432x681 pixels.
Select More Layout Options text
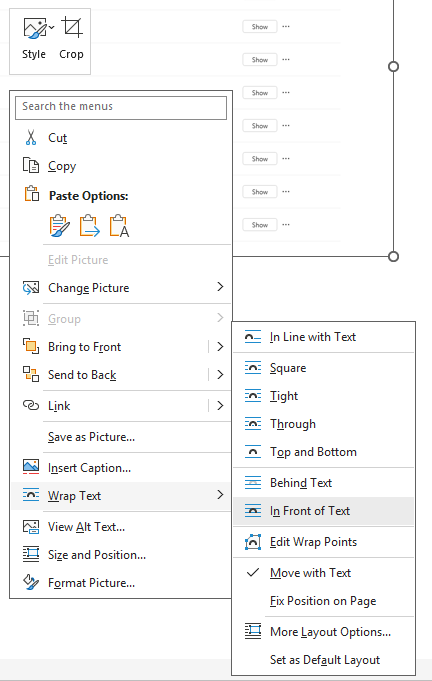330,632
